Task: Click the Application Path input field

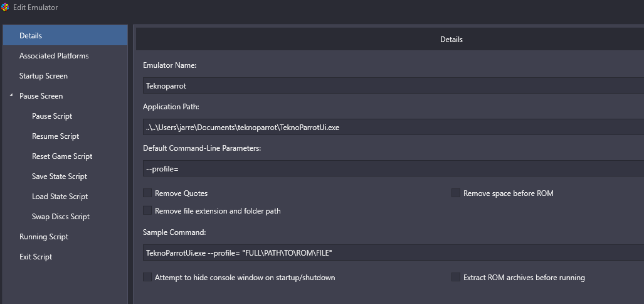Action: [393, 127]
